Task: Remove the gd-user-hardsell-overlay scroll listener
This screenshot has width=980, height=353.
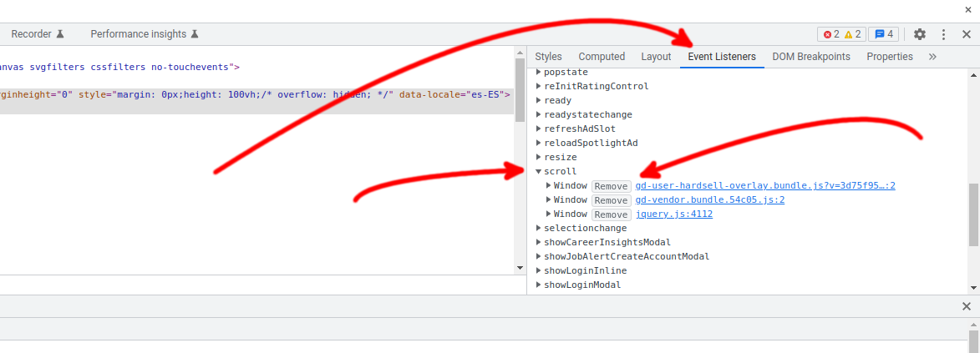Action: tap(611, 186)
